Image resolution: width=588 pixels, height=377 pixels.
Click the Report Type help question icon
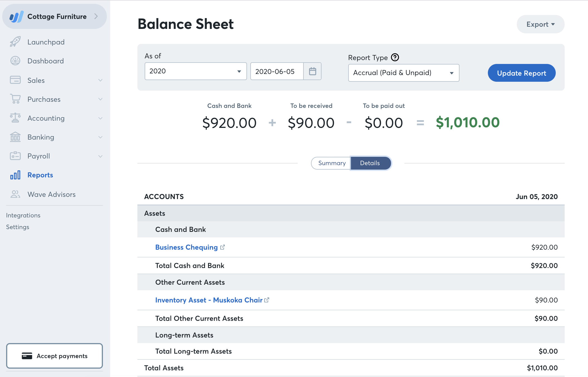395,57
